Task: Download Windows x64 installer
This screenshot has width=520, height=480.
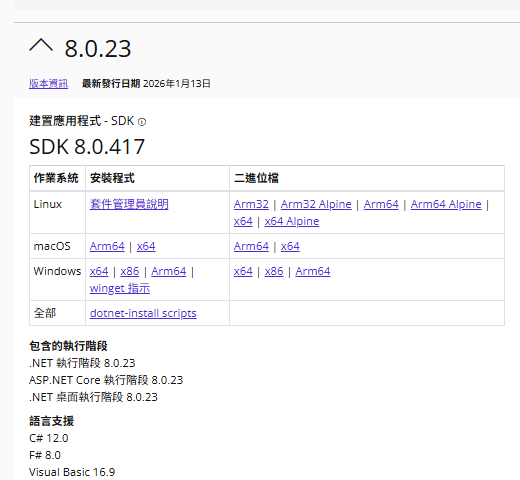Action: [x=99, y=271]
